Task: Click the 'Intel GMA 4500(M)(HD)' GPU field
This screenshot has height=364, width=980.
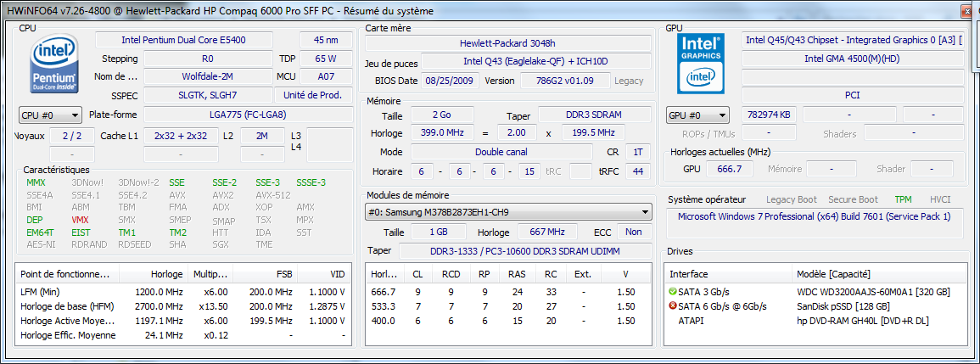Action: click(853, 59)
